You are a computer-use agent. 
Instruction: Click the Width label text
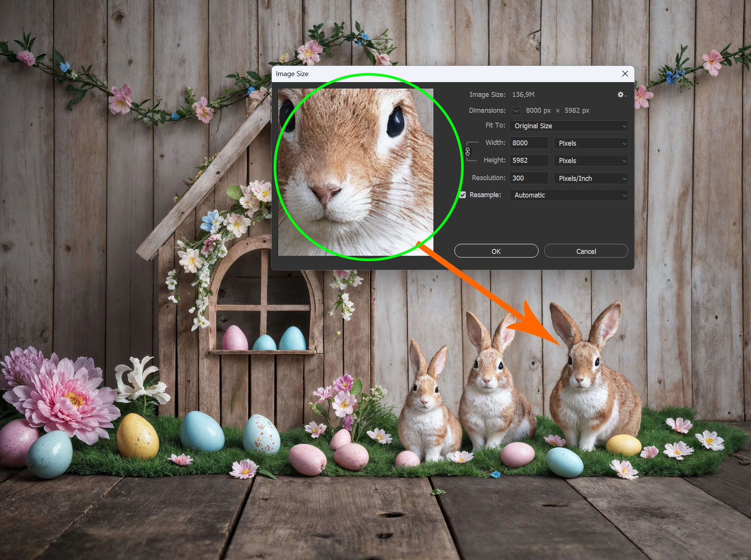pos(495,143)
